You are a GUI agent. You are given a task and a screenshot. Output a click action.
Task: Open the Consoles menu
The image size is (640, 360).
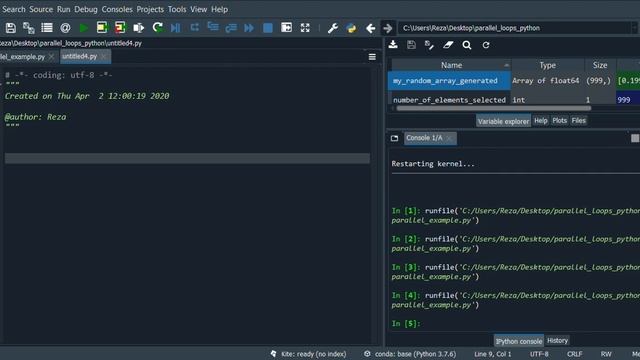(117, 9)
